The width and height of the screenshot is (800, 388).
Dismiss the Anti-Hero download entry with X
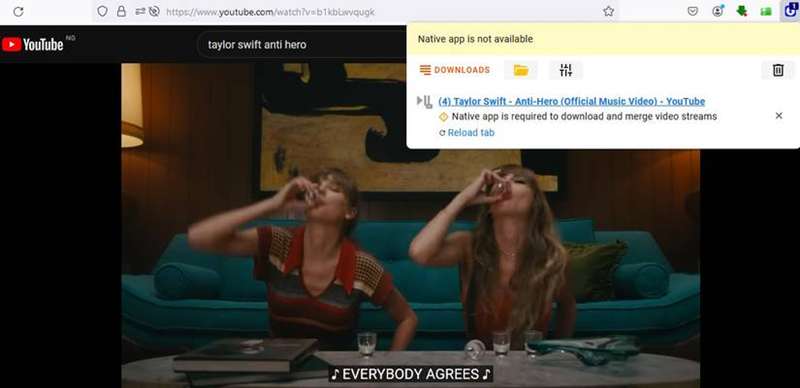[x=779, y=116]
